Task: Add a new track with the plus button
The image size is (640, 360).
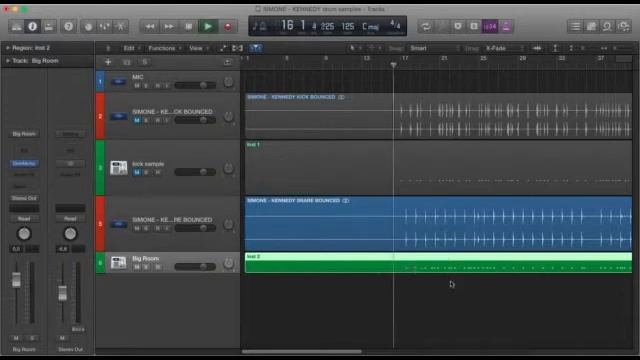Action: click(108, 62)
